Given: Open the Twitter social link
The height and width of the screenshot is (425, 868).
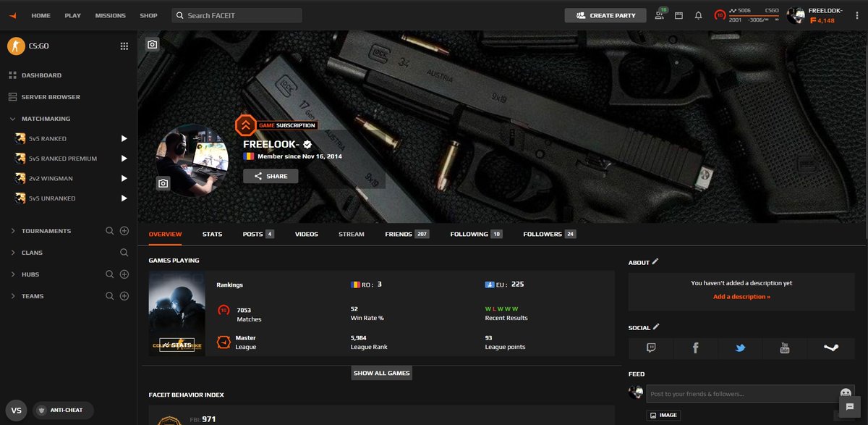Looking at the screenshot, I should click(x=740, y=348).
